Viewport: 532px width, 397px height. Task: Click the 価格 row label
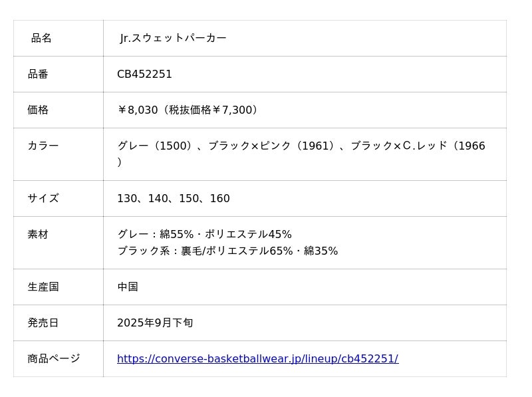pyautogui.click(x=38, y=110)
